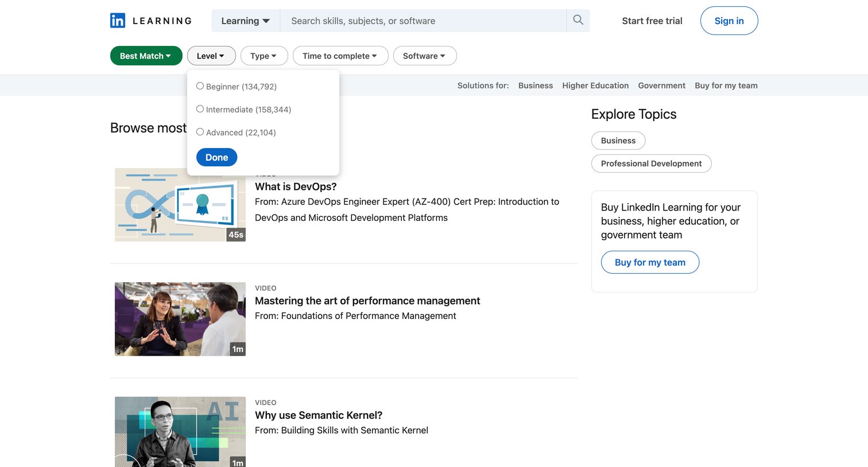Image resolution: width=868 pixels, height=467 pixels.
Task: Collapse the Level filter dropdown
Action: pos(211,56)
